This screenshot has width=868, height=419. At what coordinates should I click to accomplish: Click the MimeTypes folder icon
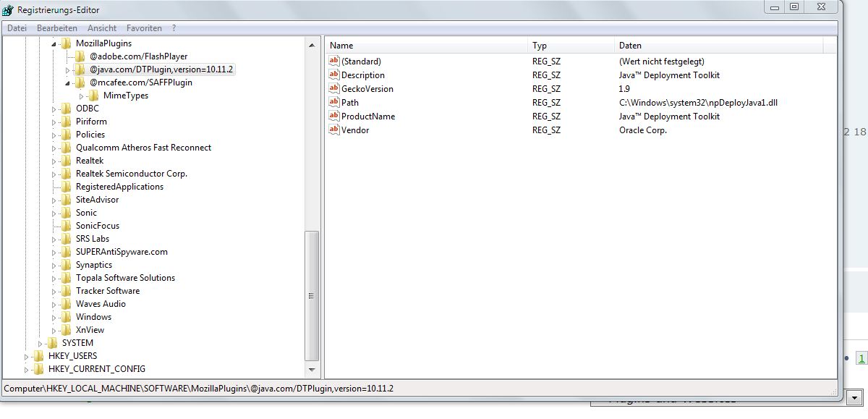click(x=94, y=96)
